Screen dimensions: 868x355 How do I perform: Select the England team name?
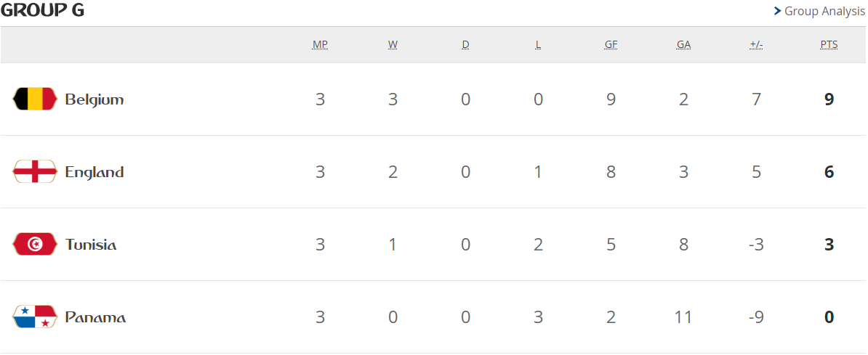click(x=95, y=172)
